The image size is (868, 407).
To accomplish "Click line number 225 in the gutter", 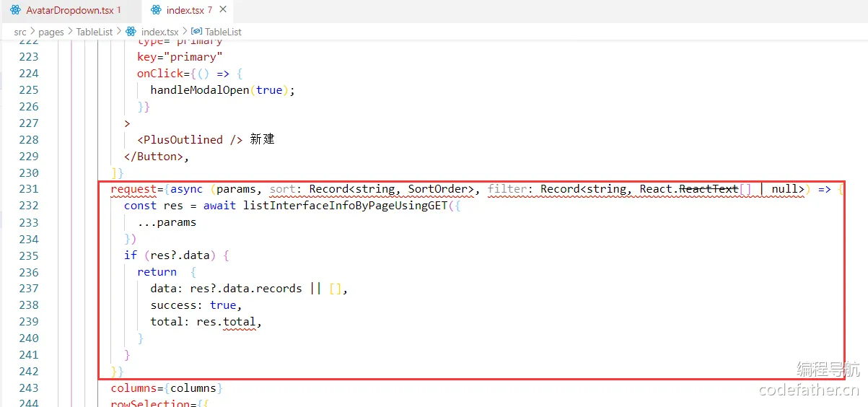I will (x=29, y=89).
